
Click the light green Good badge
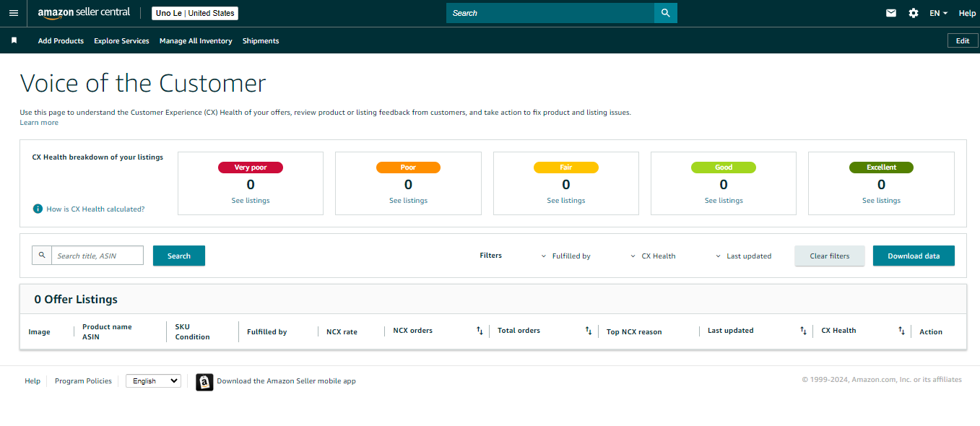(724, 168)
